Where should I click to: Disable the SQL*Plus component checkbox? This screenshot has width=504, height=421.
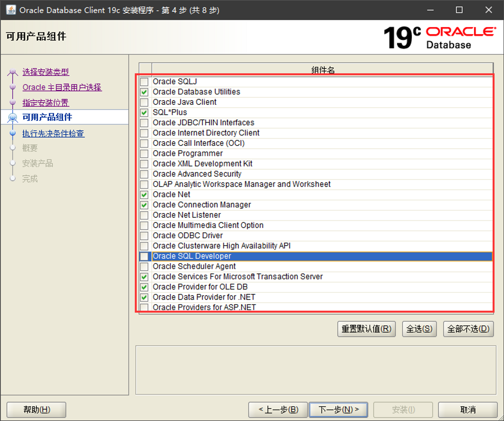(x=144, y=112)
